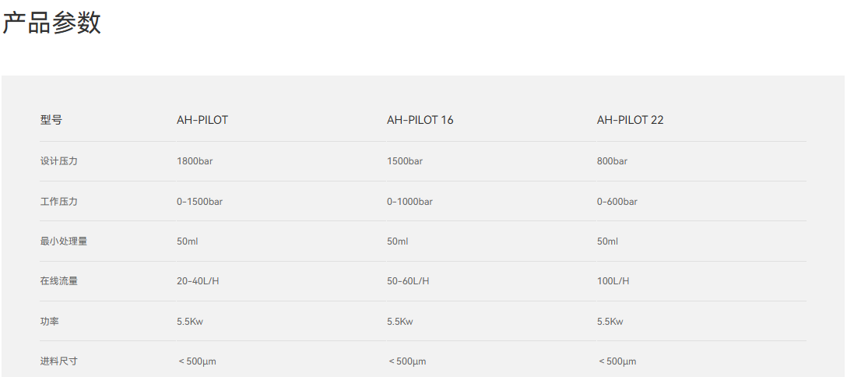
Task: Click the 工作压力 row label
Action: [58, 202]
